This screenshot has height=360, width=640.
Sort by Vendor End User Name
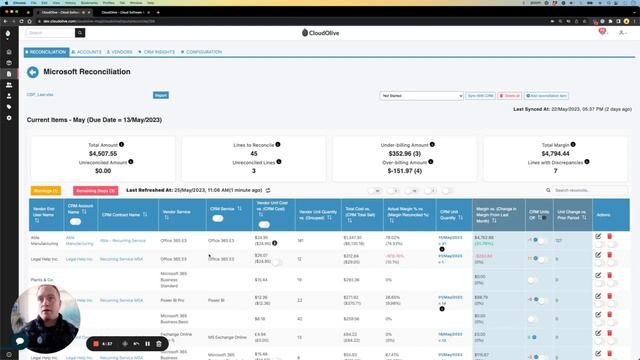(x=37, y=221)
